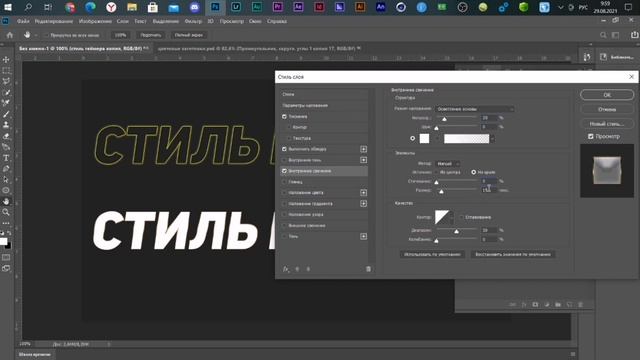The width and height of the screenshot is (640, 360).
Task: Click Использовать по умолчанию button
Action: pyautogui.click(x=432, y=254)
